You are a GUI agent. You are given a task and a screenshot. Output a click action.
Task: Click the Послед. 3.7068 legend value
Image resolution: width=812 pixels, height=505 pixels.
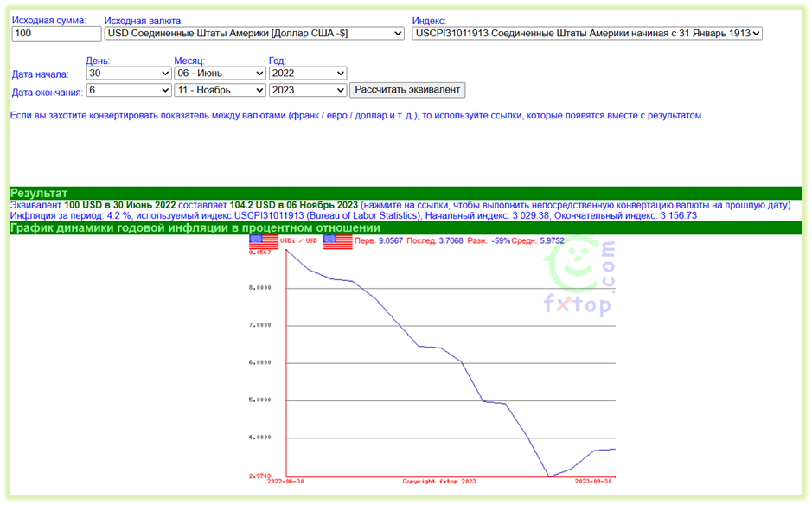pos(434,241)
